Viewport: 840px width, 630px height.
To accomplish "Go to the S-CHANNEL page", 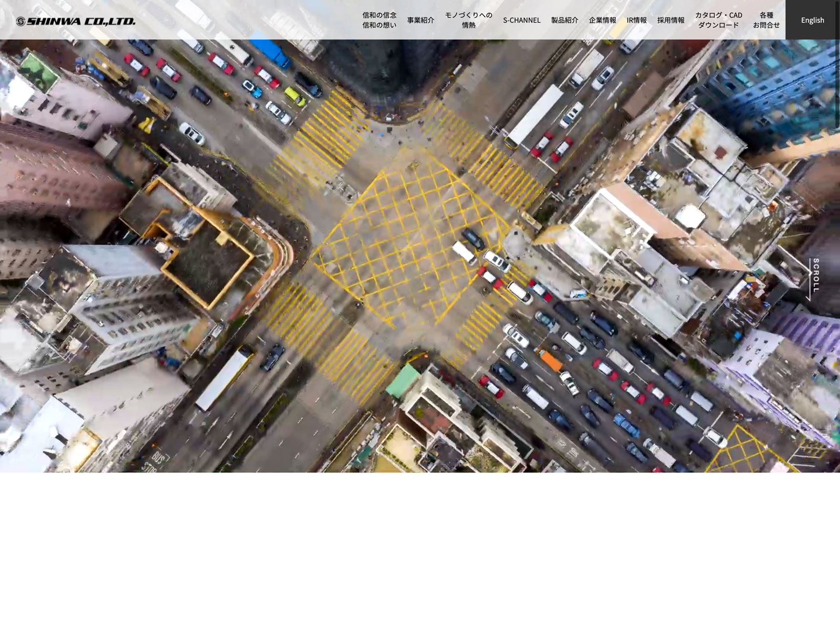I will 521,20.
